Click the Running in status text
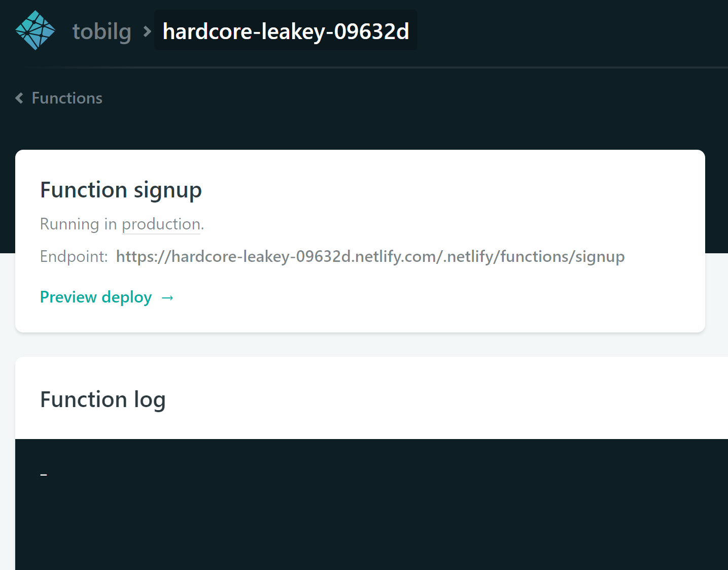This screenshot has height=570, width=728. tap(79, 224)
